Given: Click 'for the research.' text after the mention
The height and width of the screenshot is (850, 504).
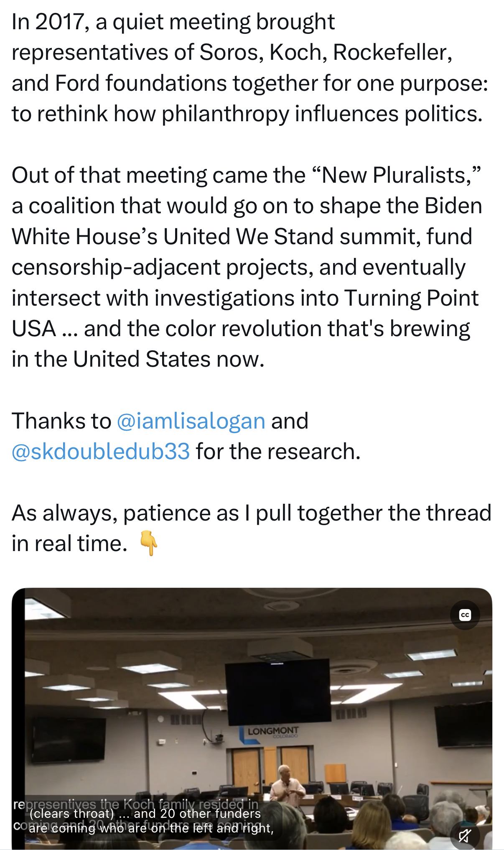Looking at the screenshot, I should click(x=278, y=452).
